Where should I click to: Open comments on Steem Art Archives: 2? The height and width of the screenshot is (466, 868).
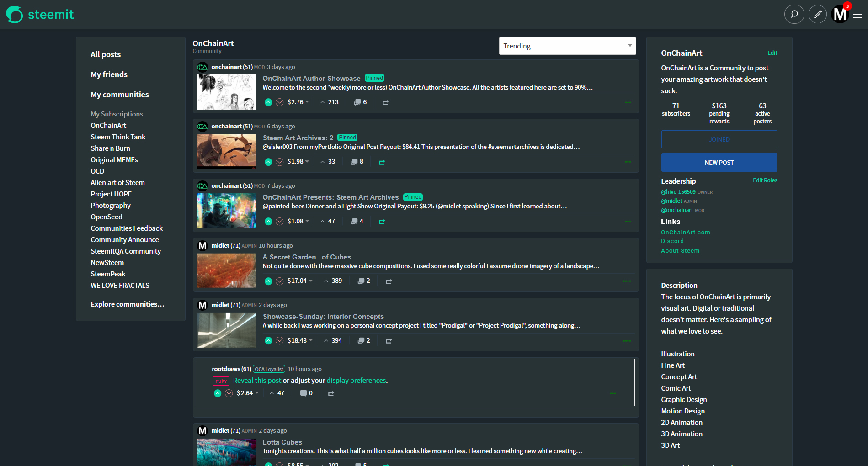[x=357, y=162]
